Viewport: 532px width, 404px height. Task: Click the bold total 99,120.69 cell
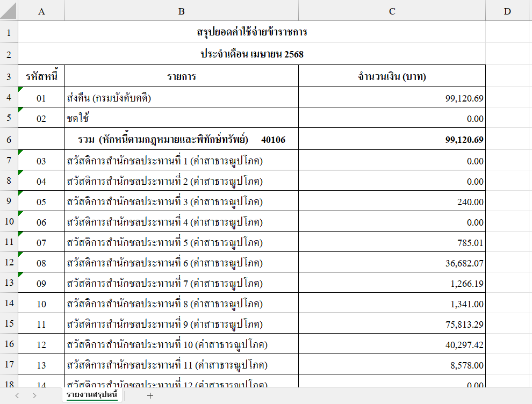coord(392,139)
